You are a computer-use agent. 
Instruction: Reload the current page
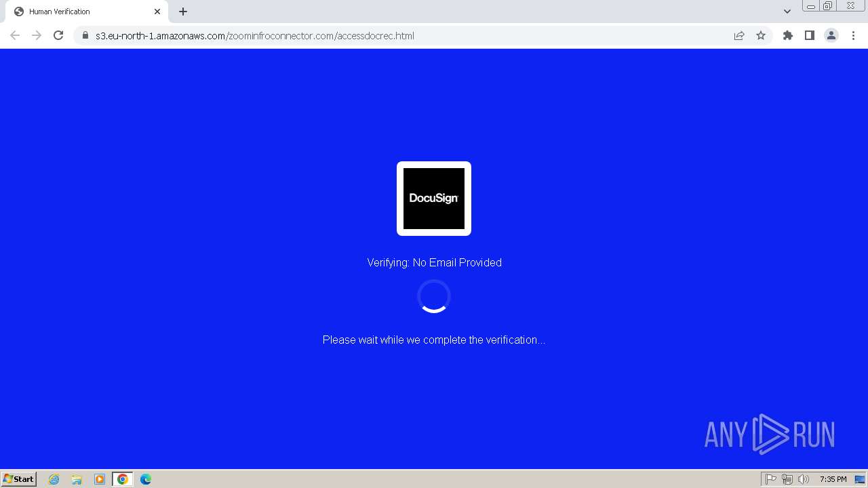pyautogui.click(x=58, y=35)
